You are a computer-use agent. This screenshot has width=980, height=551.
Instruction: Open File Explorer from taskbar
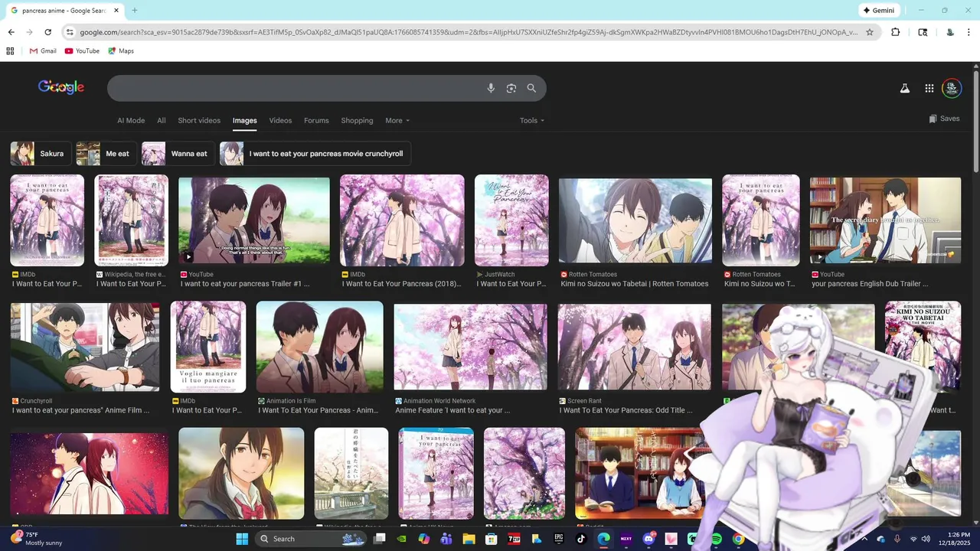[x=469, y=539]
